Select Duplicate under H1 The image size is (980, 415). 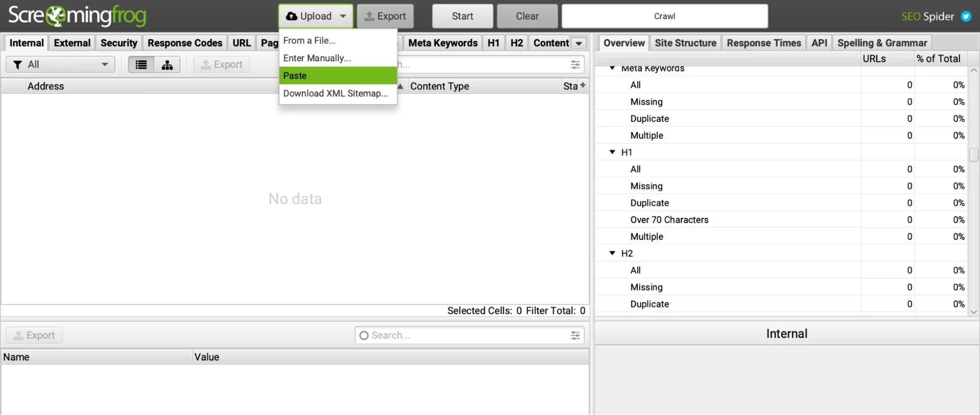tap(650, 203)
